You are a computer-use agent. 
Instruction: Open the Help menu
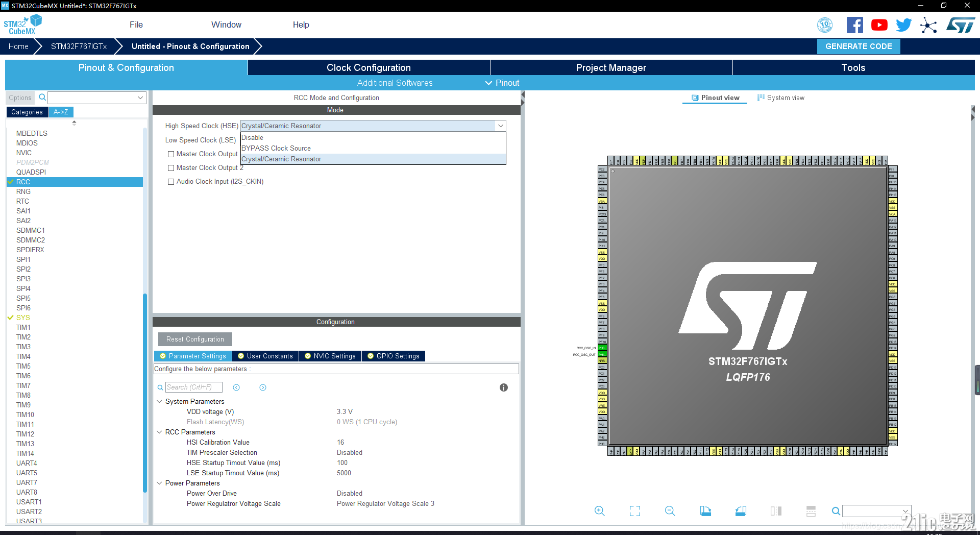301,25
